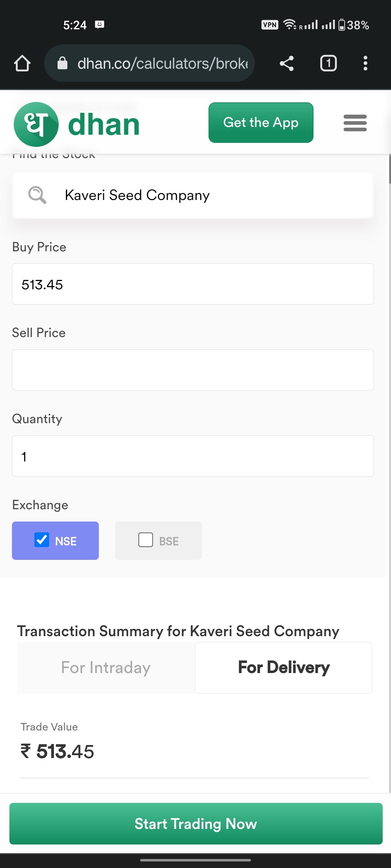The height and width of the screenshot is (868, 391).
Task: Tap the magnifier search icon
Action: [x=37, y=195]
